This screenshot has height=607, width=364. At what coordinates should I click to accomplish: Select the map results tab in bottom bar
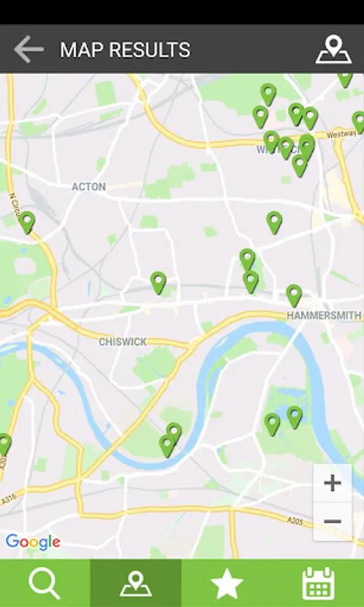point(135,583)
